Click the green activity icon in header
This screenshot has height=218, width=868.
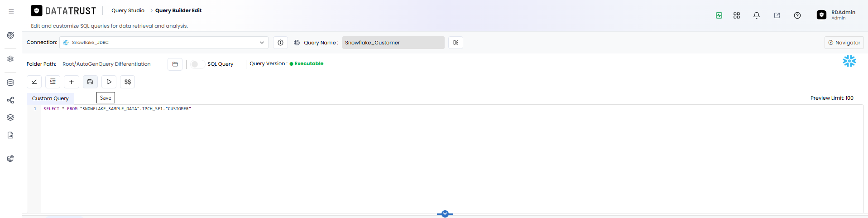(719, 15)
